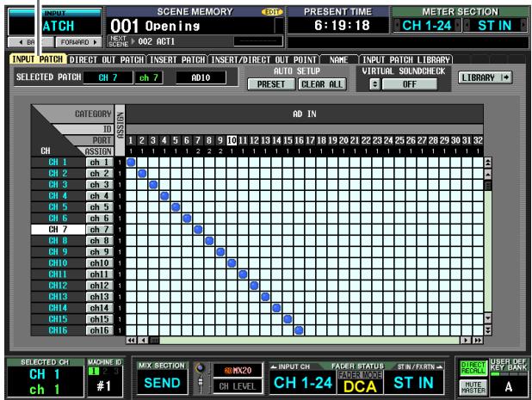The height and width of the screenshot is (400, 532).
Task: Select the CH12 row label
Action: click(x=58, y=286)
